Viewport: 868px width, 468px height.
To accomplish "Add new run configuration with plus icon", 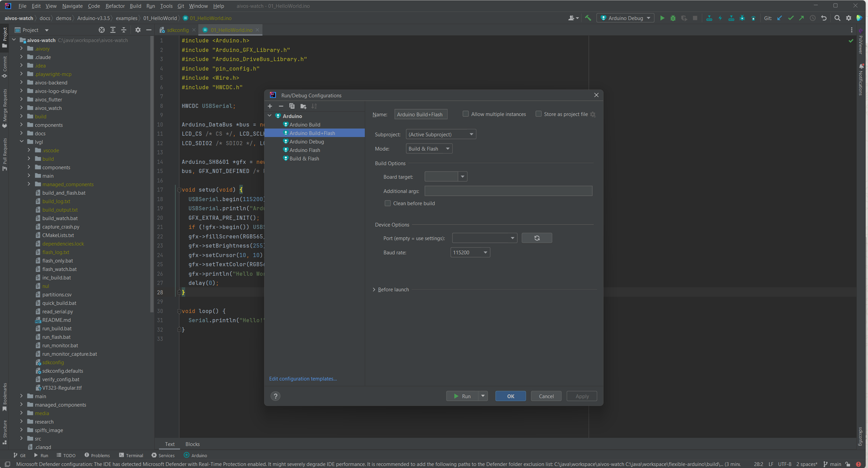I will [270, 106].
